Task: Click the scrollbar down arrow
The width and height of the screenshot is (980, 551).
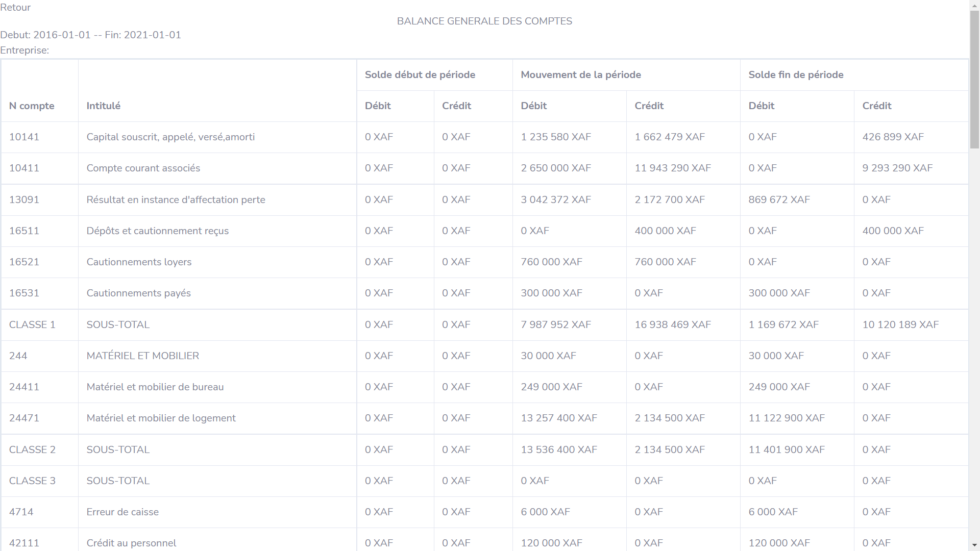Action: pos(974,545)
